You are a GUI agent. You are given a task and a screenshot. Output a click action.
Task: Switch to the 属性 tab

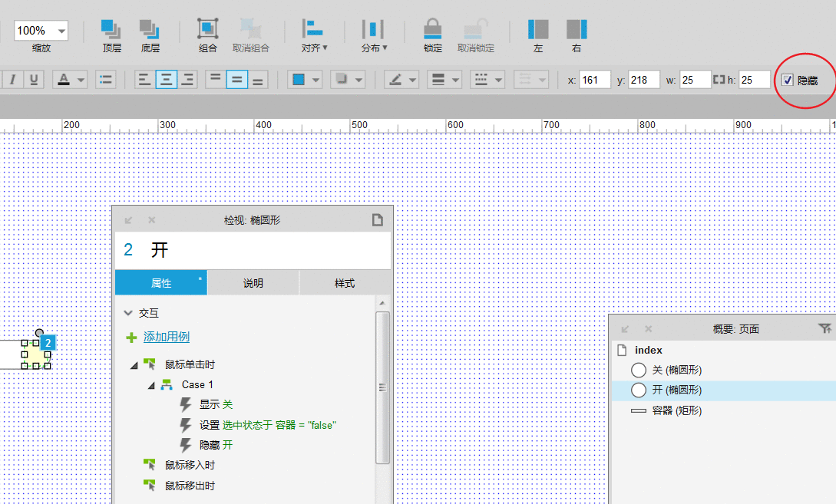pos(161,283)
